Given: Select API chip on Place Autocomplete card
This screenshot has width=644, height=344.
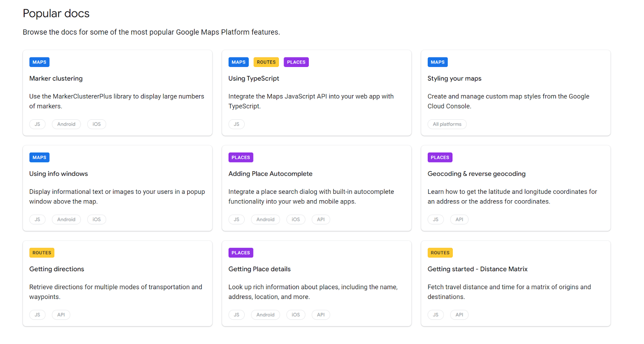Looking at the screenshot, I should click(321, 220).
